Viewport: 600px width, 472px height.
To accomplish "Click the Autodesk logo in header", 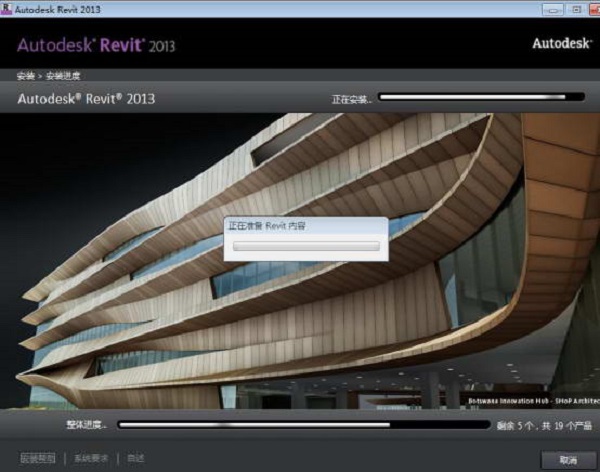I will (562, 43).
